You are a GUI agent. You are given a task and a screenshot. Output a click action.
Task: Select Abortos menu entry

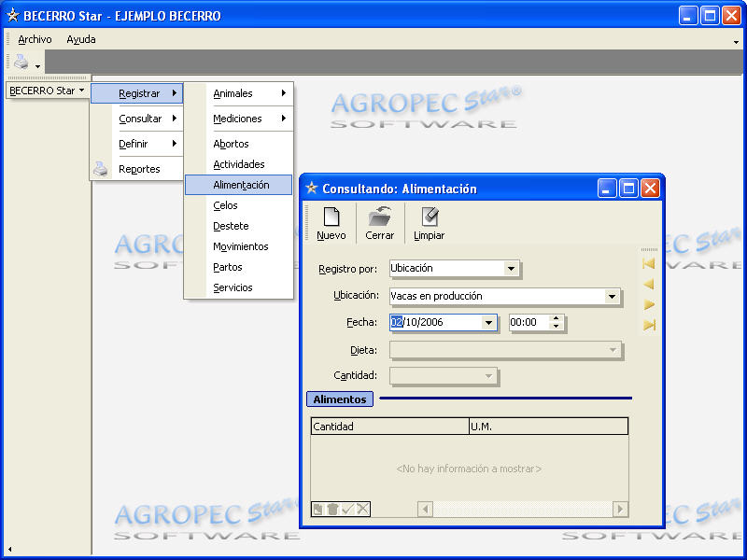[x=239, y=144]
